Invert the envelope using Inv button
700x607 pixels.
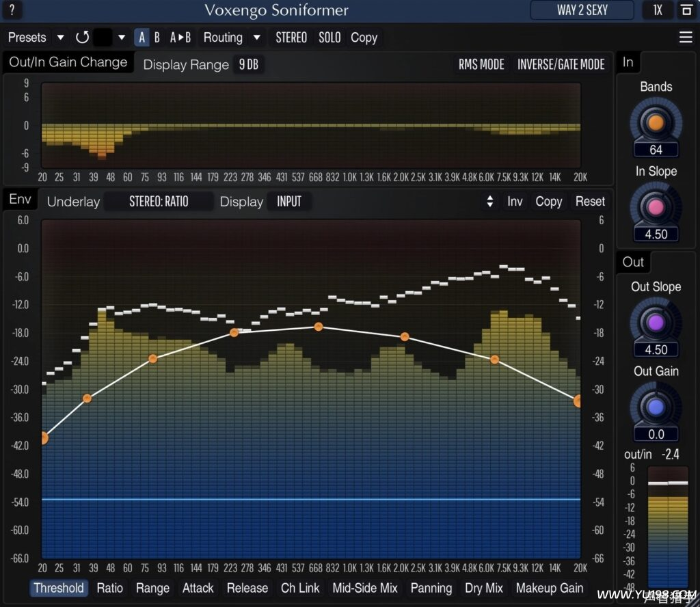(514, 201)
